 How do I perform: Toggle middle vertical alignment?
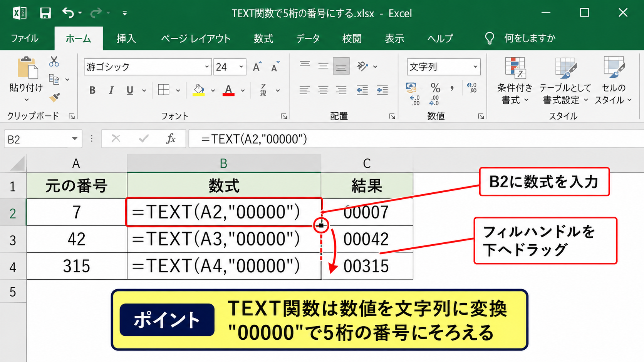tap(323, 66)
